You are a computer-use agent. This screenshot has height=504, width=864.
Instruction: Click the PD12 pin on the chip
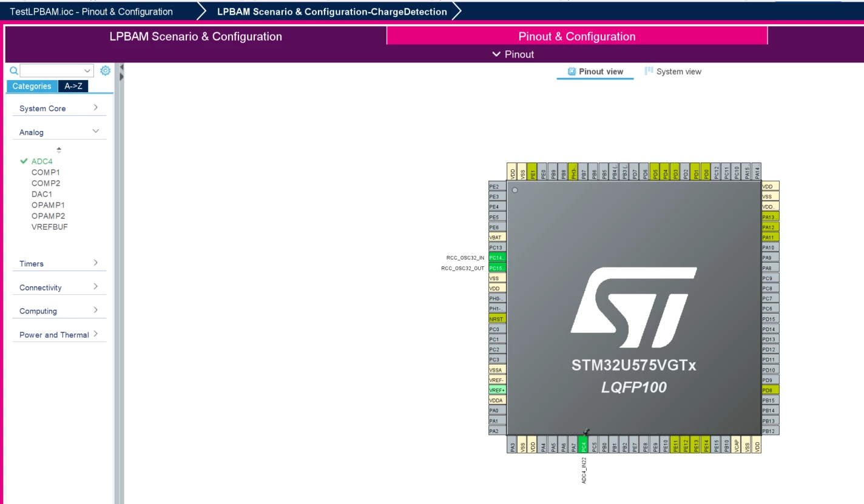pyautogui.click(x=771, y=349)
